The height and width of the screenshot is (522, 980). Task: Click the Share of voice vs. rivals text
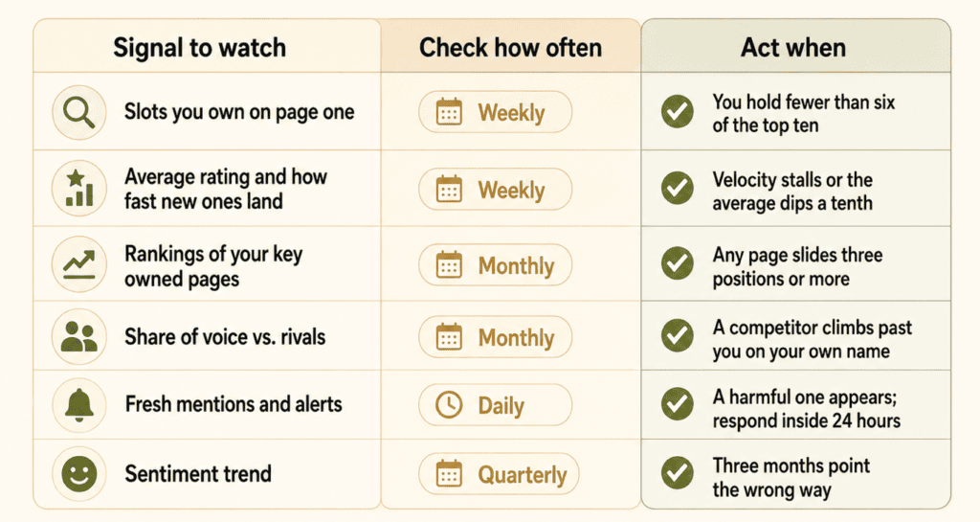tap(225, 337)
